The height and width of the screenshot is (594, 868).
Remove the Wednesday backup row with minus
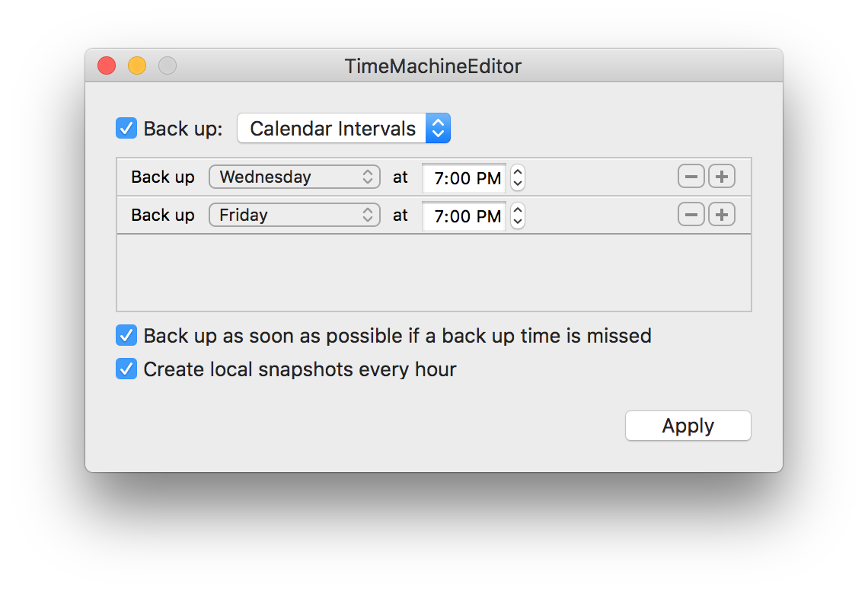pos(691,177)
